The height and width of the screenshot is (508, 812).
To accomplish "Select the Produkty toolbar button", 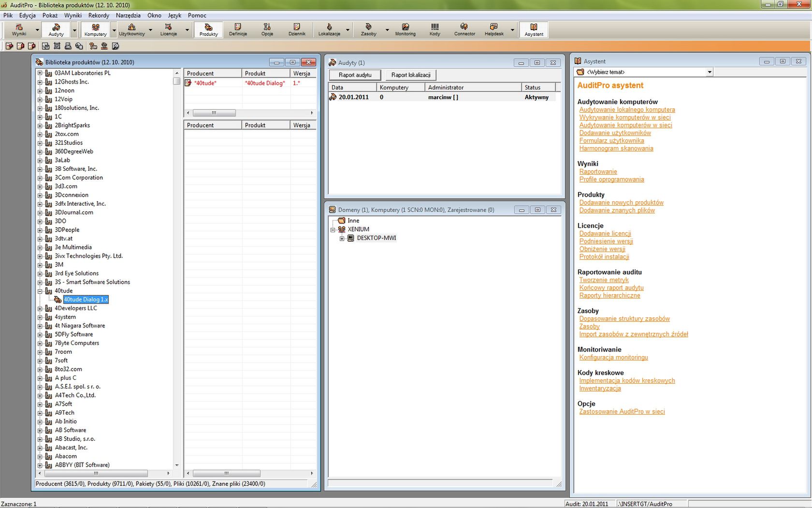I will [208, 30].
